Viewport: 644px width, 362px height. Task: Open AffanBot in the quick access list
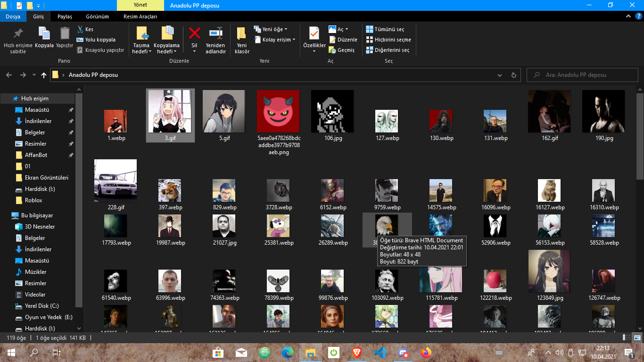coord(36,155)
